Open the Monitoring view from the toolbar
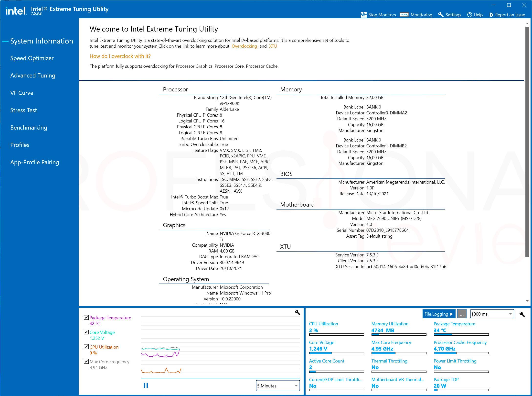 click(x=416, y=15)
